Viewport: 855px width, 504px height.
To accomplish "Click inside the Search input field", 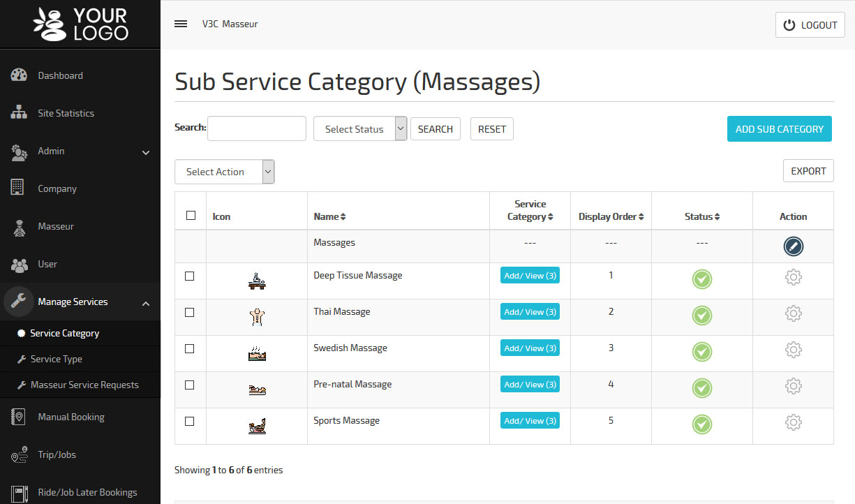I will tap(256, 128).
